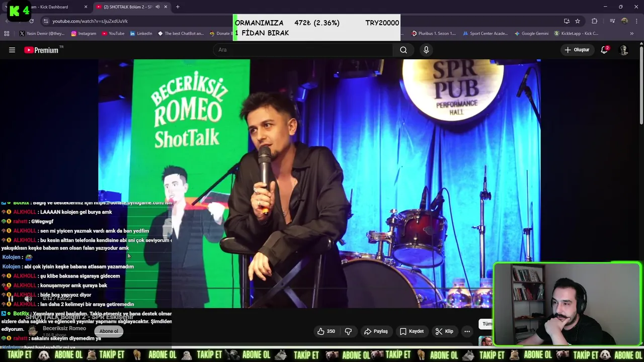The height and width of the screenshot is (362, 644).
Task: Click chat message 'şu klibe baksana sigaraya gidecem'
Action: pyautogui.click(x=79, y=276)
